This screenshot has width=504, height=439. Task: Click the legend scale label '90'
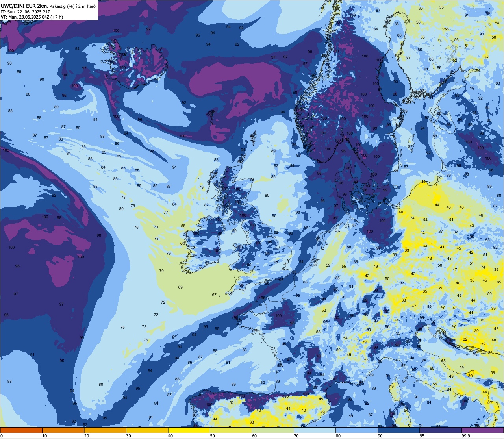point(380,436)
